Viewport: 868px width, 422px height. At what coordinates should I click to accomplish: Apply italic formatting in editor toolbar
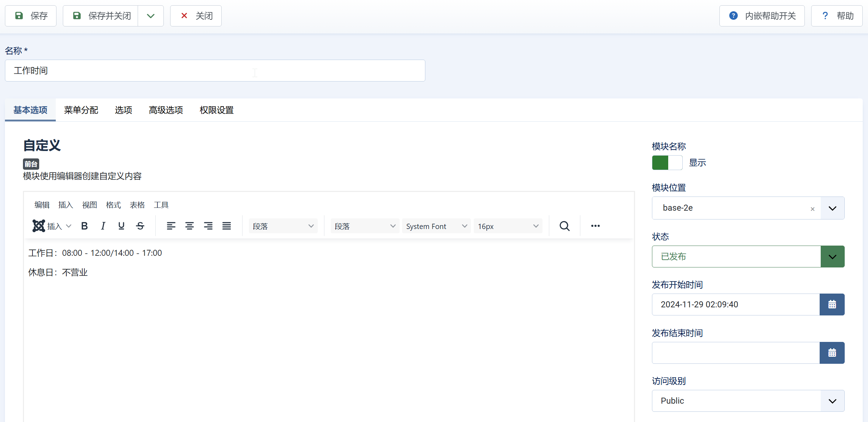(103, 226)
